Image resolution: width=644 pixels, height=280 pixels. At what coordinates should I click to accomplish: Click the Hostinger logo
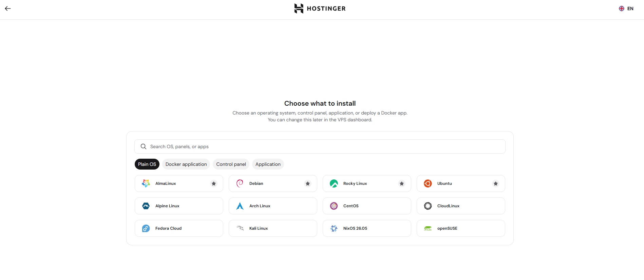point(320,8)
